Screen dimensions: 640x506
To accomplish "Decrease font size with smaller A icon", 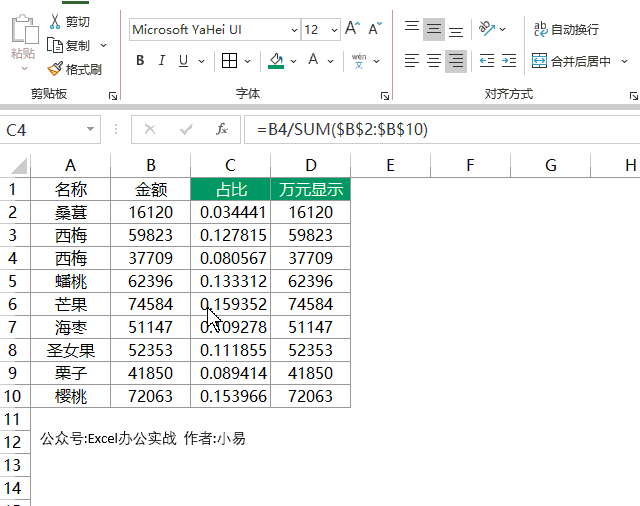I will (x=375, y=29).
